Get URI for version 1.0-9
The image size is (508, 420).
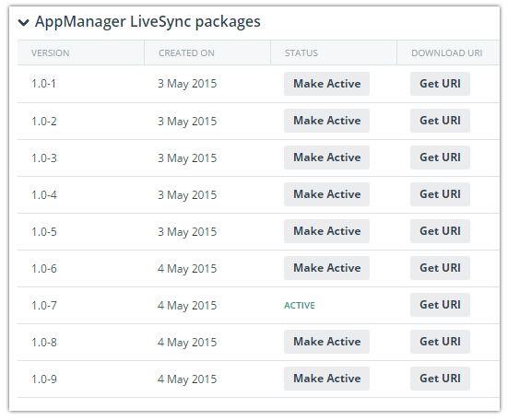click(x=440, y=379)
